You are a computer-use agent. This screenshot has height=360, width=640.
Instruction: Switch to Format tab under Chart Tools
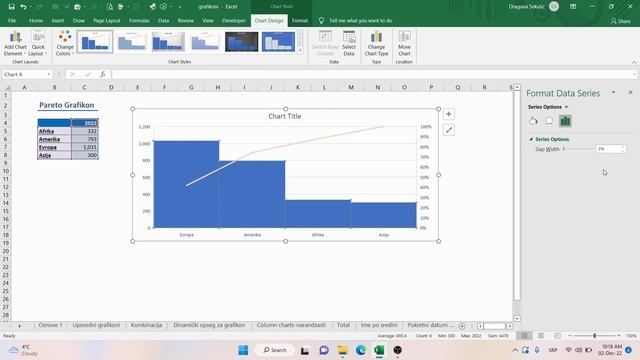click(x=300, y=20)
